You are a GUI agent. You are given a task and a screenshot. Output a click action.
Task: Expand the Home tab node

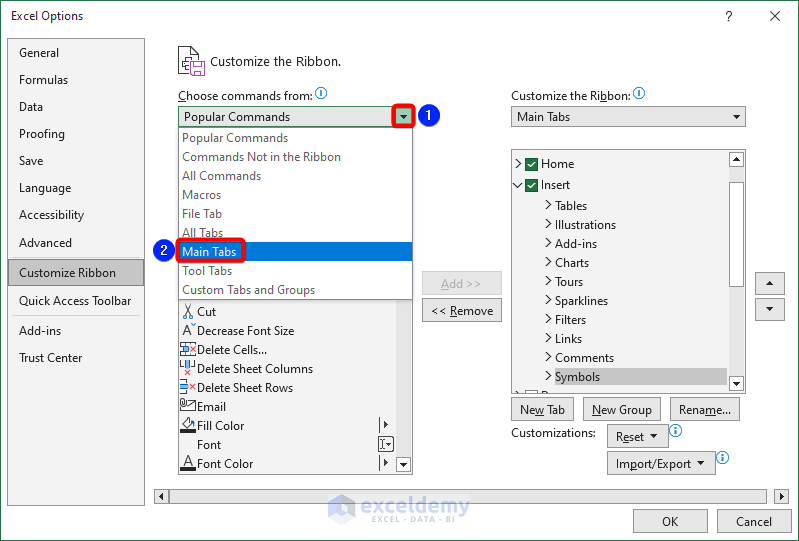[x=518, y=164]
